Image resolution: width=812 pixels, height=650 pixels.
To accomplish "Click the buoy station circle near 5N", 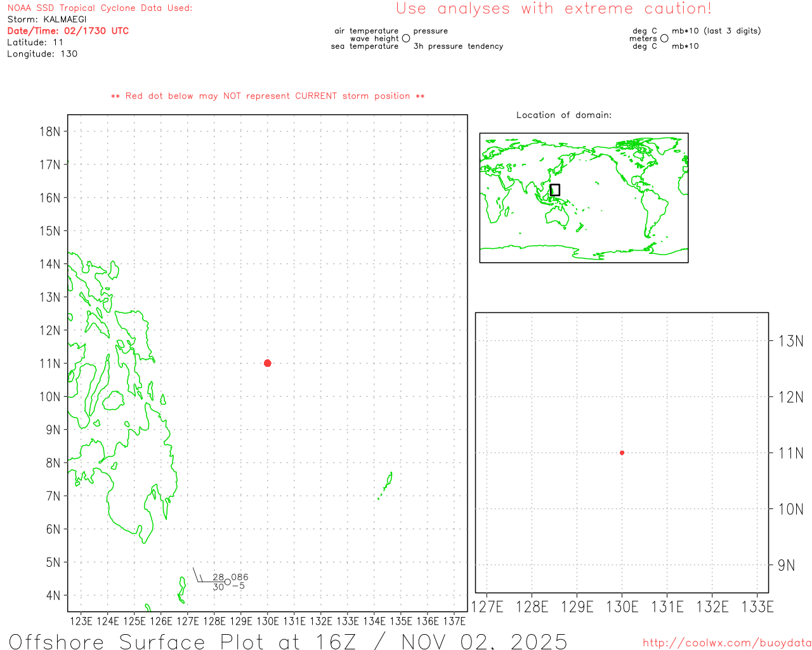I will click(x=228, y=582).
